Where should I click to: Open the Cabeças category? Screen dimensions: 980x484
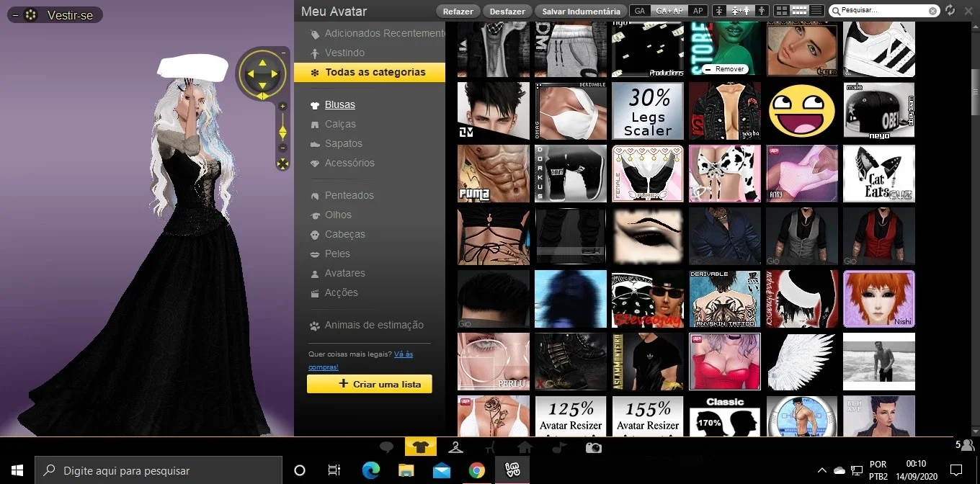pyautogui.click(x=337, y=234)
